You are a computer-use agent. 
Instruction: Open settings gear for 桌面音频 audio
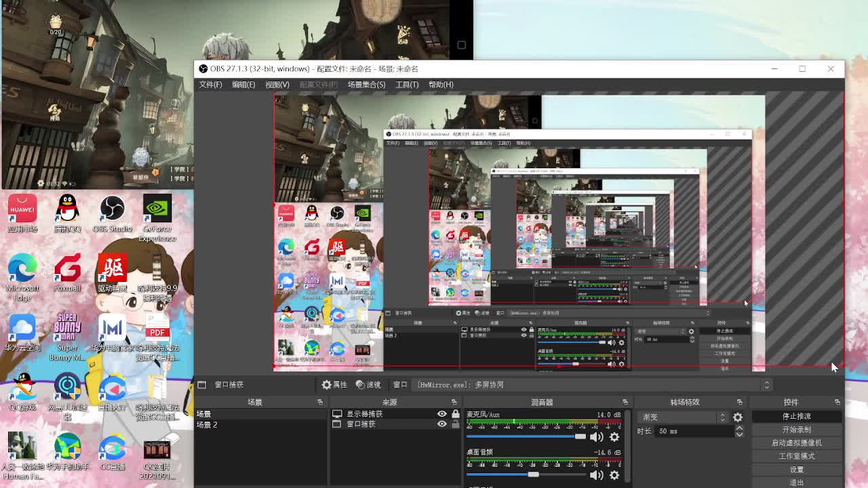pyautogui.click(x=614, y=475)
